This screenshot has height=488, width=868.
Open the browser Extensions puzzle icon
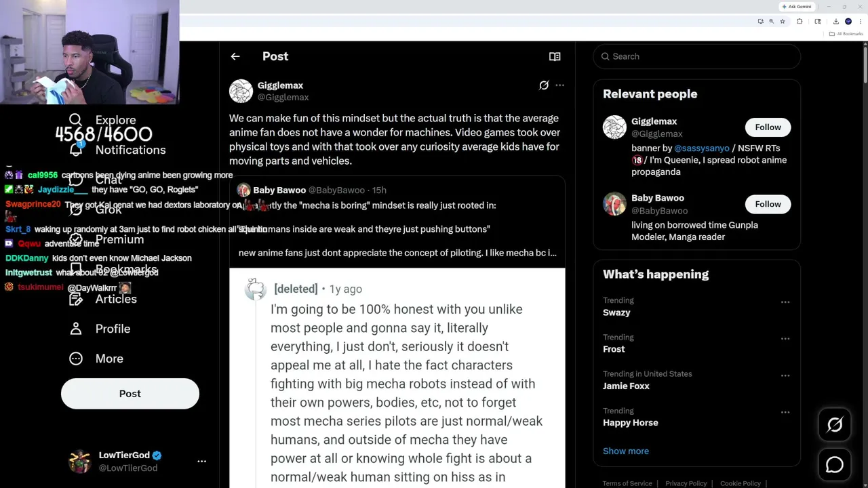tap(800, 22)
